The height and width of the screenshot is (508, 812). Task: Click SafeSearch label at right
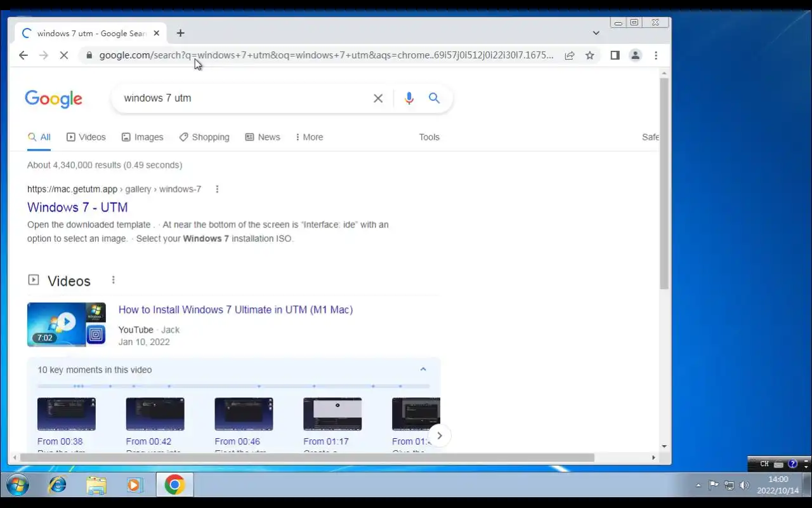pyautogui.click(x=650, y=137)
